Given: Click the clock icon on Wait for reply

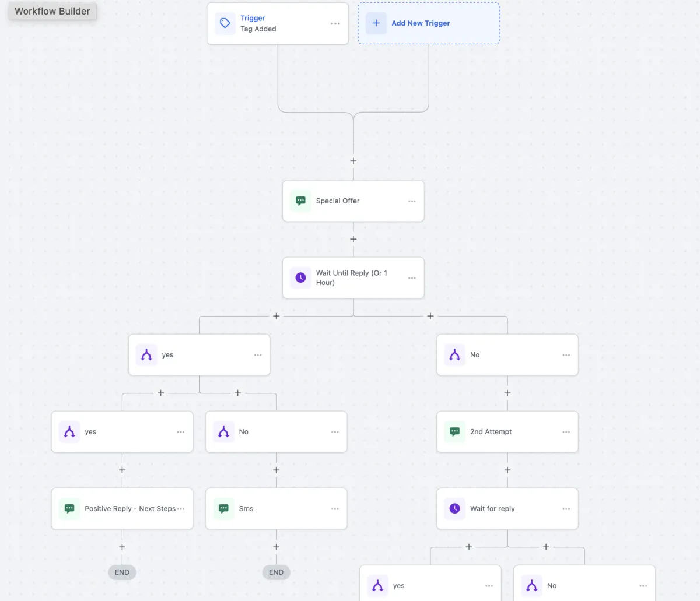Looking at the screenshot, I should tap(454, 508).
